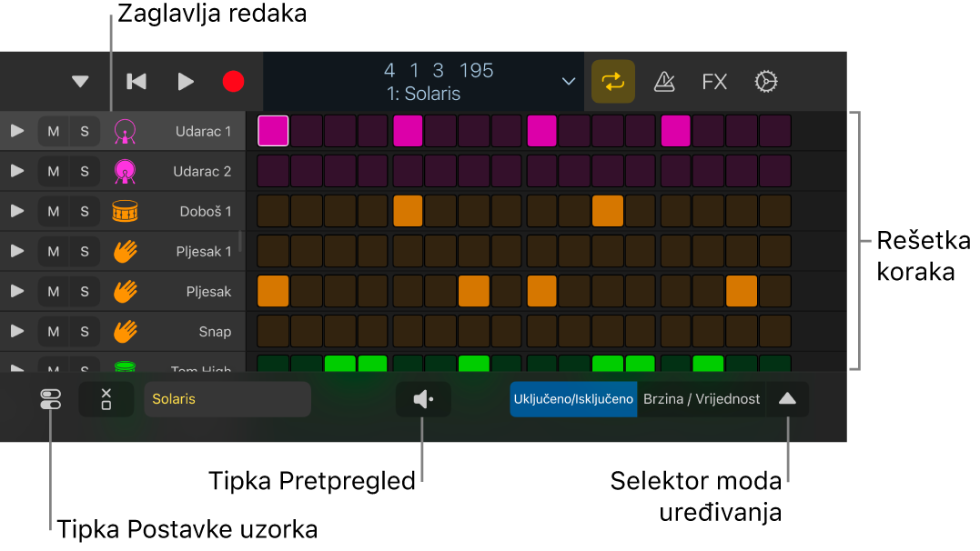Select the Udarac 1 row header label
This screenshot has height=551, width=980.
(203, 131)
